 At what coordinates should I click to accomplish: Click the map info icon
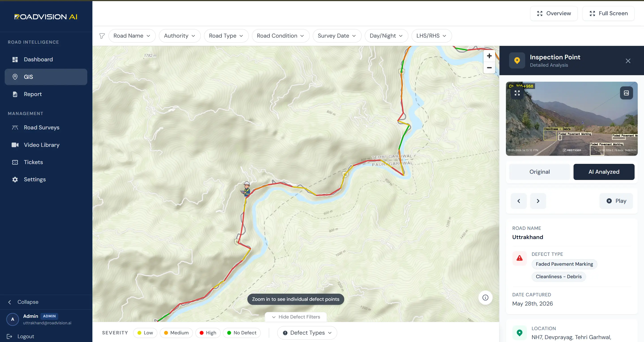coord(485,297)
